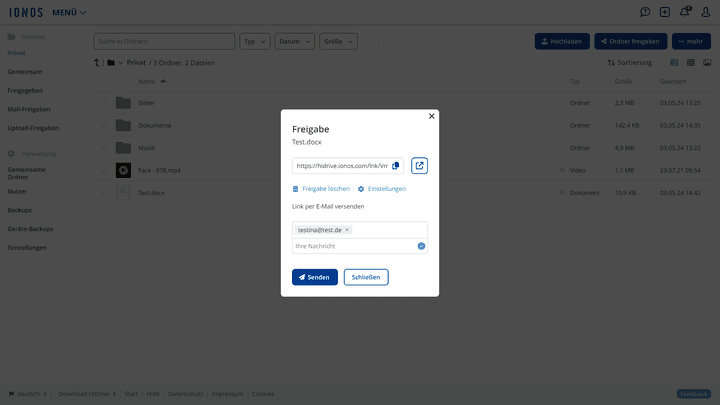Click the Test.docx document icon
Image resolution: width=720 pixels, height=405 pixels.
click(x=123, y=193)
